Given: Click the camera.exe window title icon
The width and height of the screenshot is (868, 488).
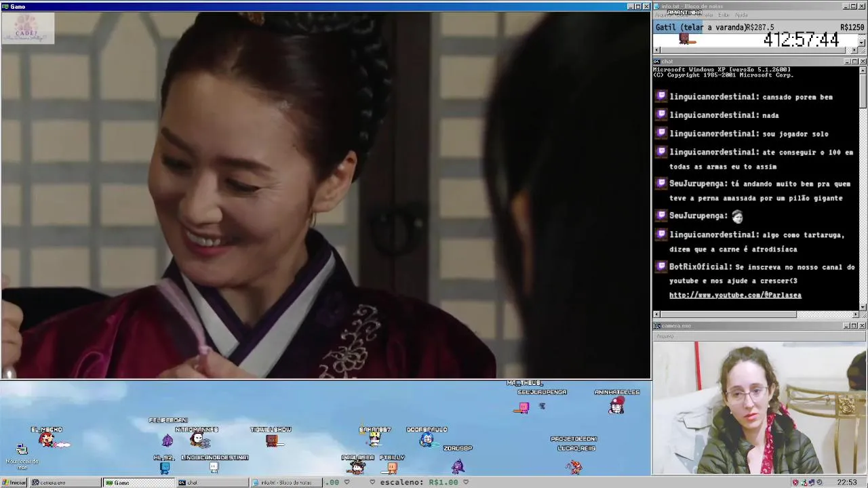Looking at the screenshot, I should pyautogui.click(x=657, y=326).
